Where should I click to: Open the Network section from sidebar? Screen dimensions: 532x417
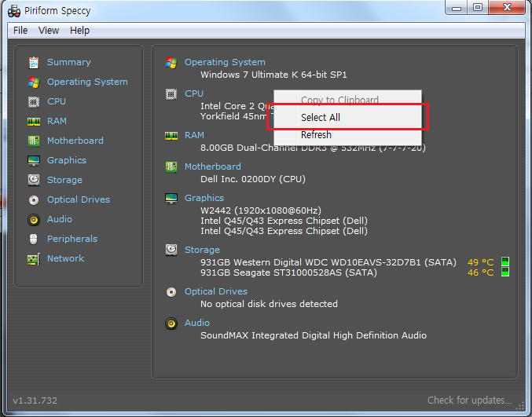[x=65, y=258]
